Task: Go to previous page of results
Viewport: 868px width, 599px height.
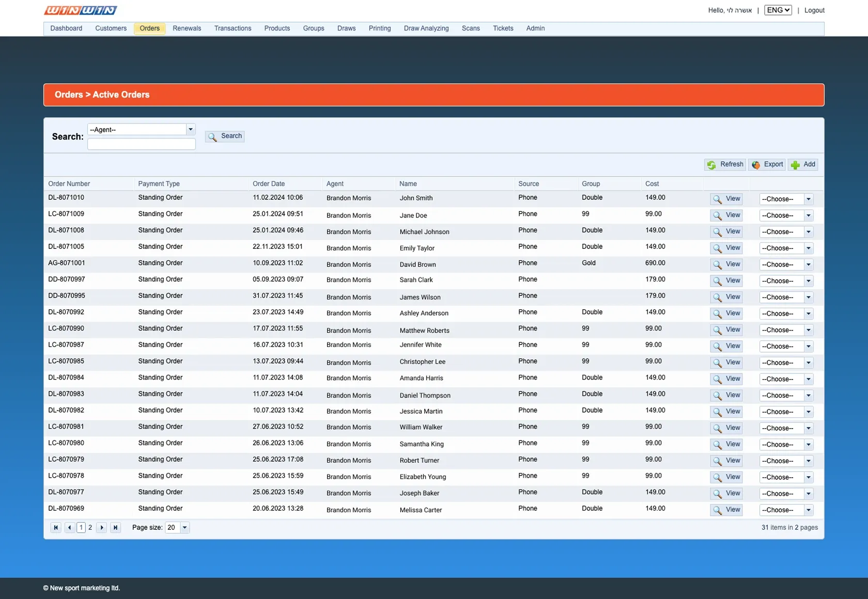Action: (x=69, y=527)
